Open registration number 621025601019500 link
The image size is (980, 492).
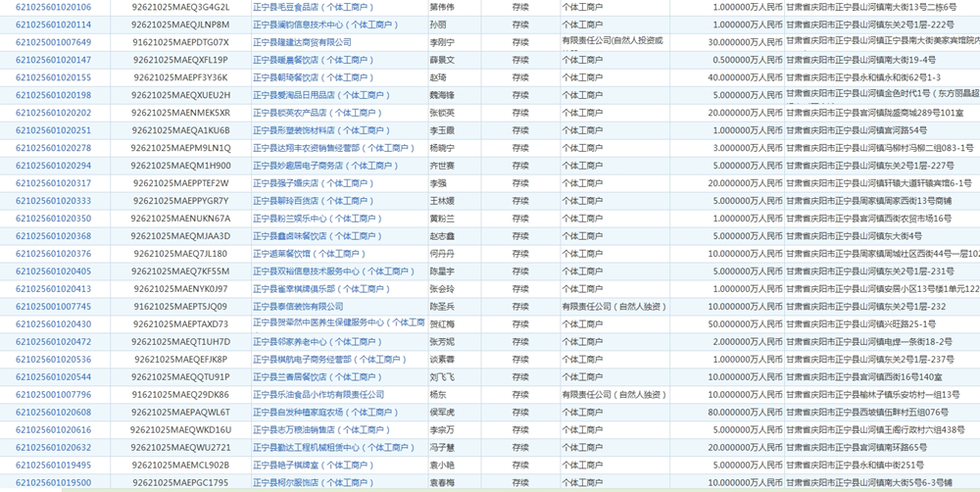(x=53, y=483)
